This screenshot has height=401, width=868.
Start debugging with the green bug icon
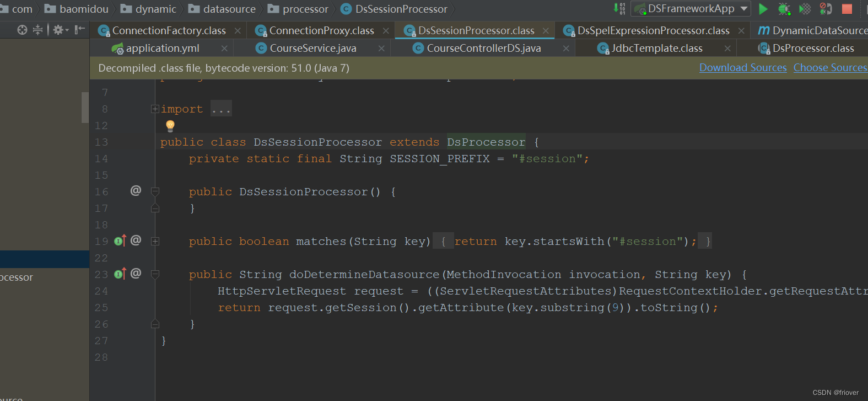coord(784,9)
